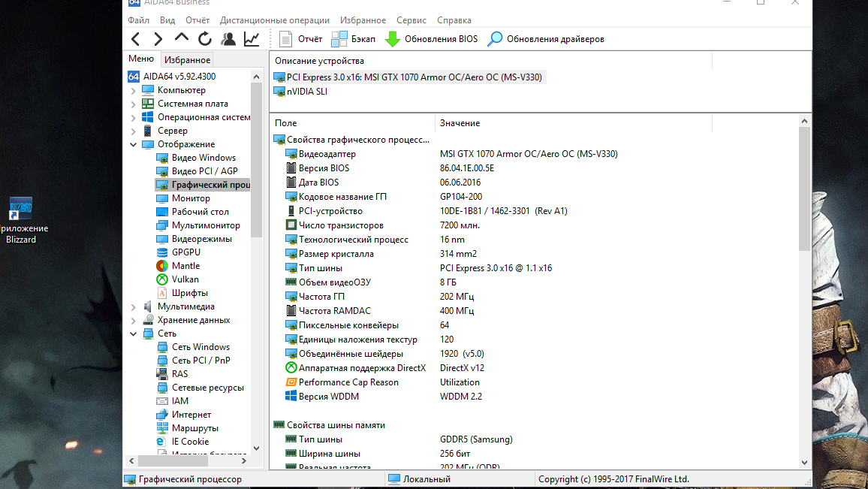The width and height of the screenshot is (868, 489).
Task: Open Дистанционные операции menu
Action: click(275, 20)
